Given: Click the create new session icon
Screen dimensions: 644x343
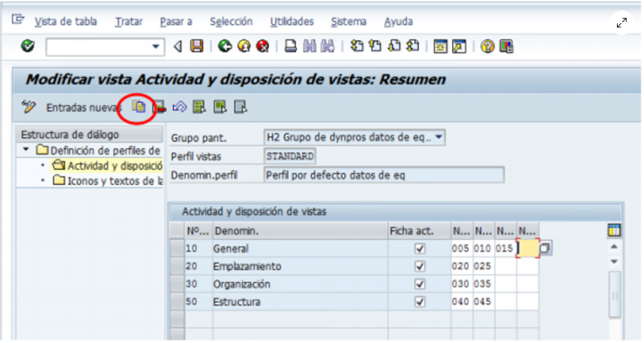Looking at the screenshot, I should (441, 46).
